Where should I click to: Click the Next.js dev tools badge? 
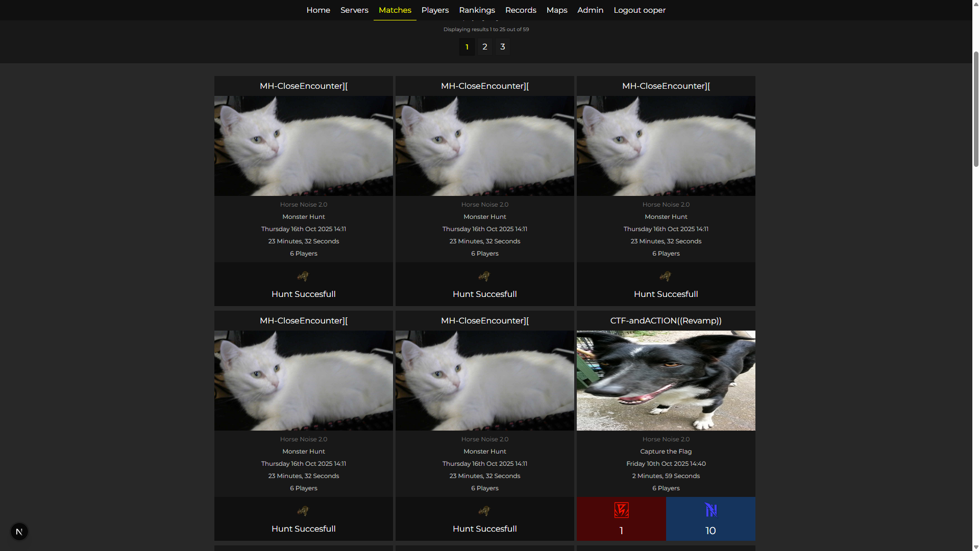[x=19, y=532]
